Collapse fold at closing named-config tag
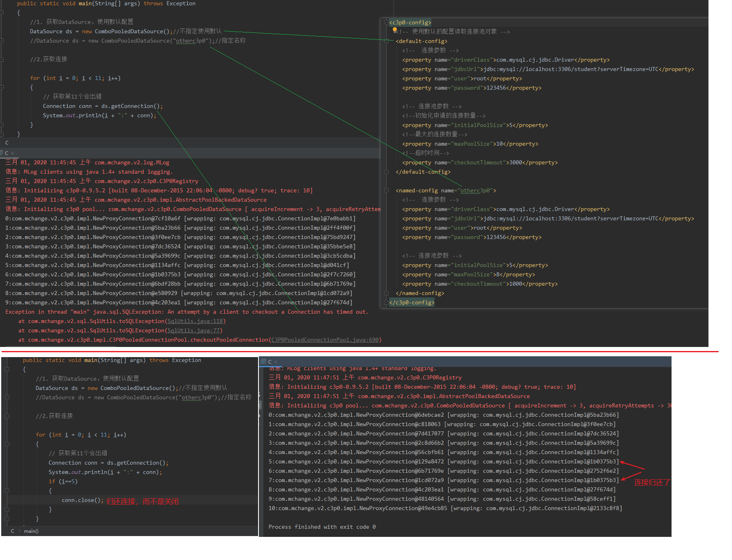The height and width of the screenshot is (560, 732). [386, 293]
